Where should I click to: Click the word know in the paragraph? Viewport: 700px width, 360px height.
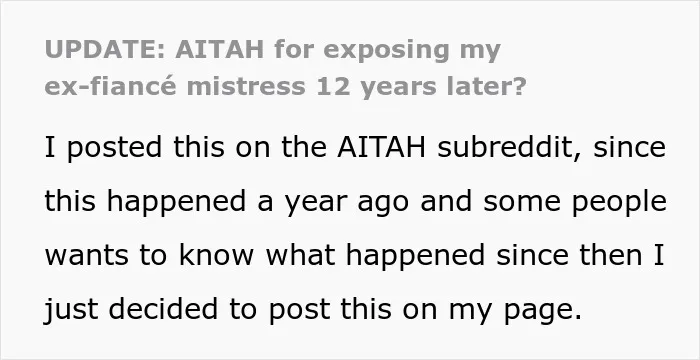point(216,255)
